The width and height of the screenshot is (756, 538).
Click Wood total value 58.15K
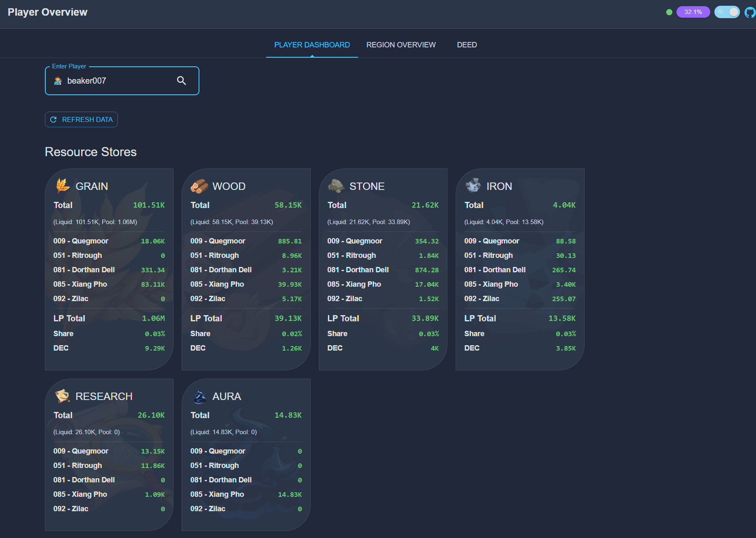288,205
